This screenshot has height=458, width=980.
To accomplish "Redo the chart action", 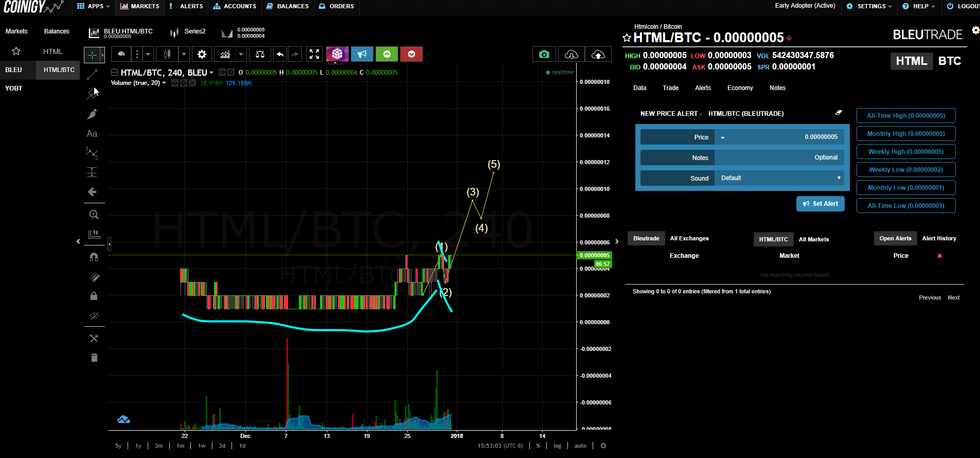I will coord(295,54).
